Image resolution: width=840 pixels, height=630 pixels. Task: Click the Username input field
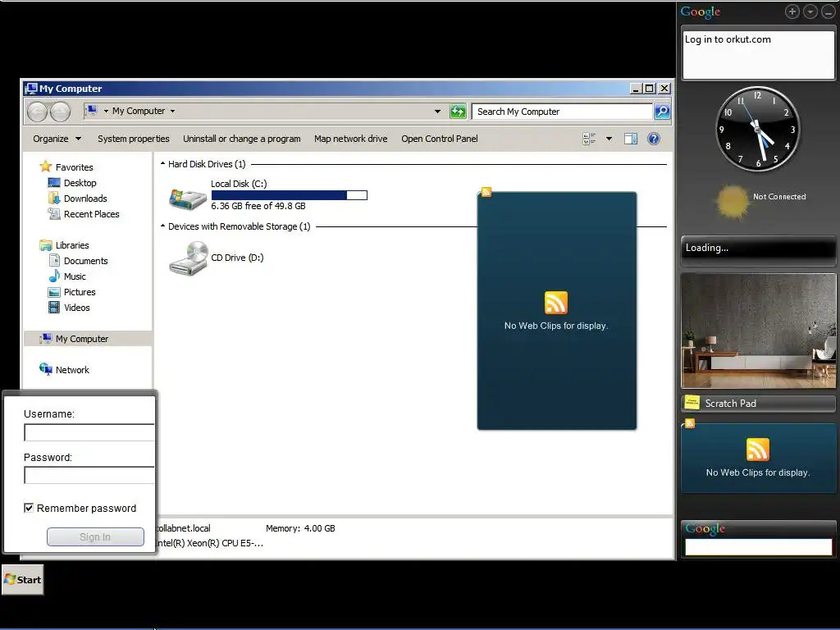(x=89, y=432)
